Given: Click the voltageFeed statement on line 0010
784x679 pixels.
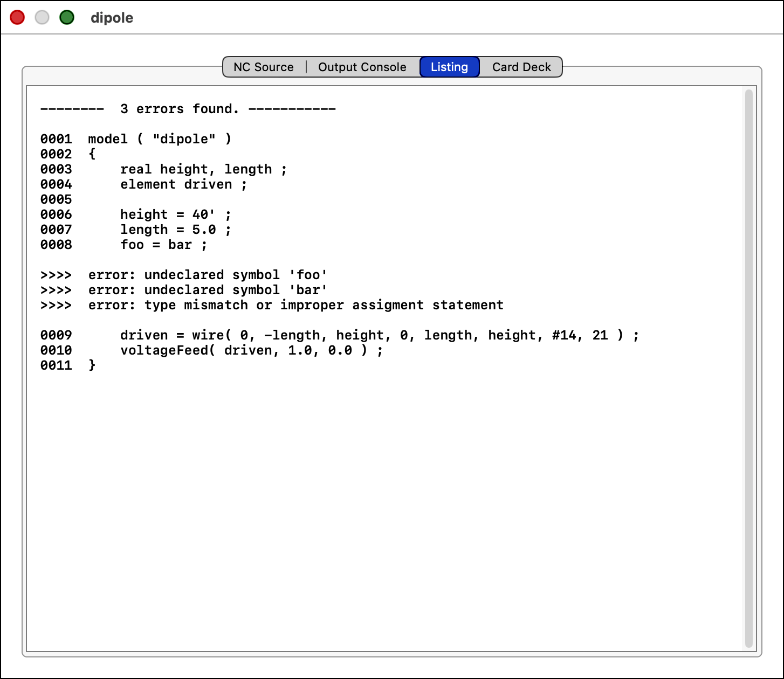Looking at the screenshot, I should click(251, 350).
